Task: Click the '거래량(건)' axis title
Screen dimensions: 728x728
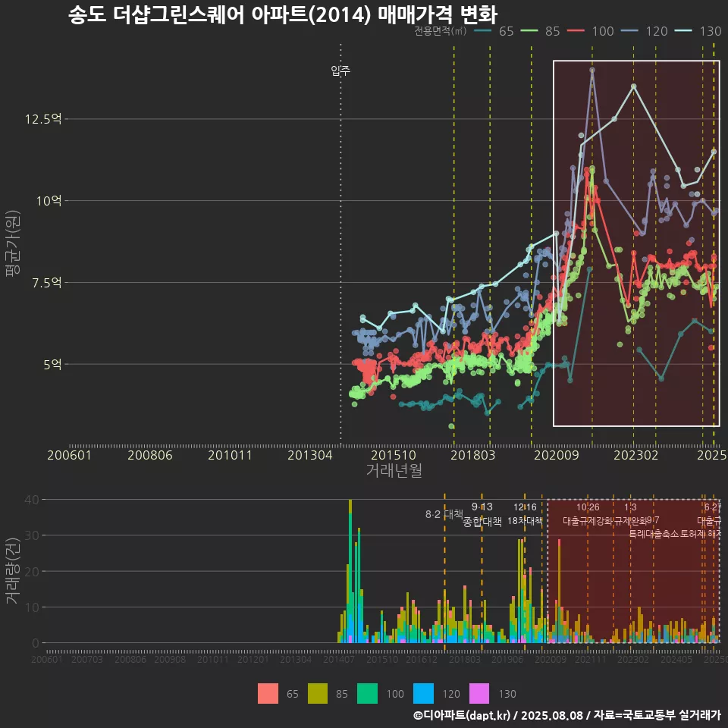Action: coord(13,571)
